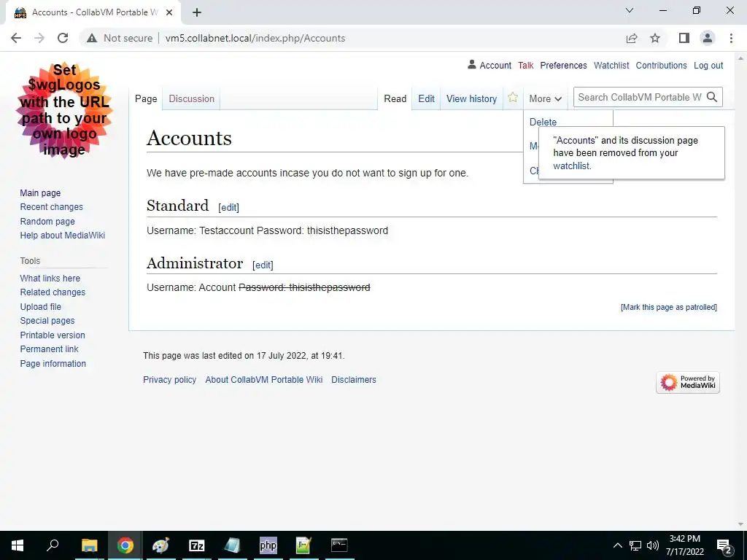Image resolution: width=747 pixels, height=560 pixels.
Task: Open the Chrome side panel icon
Action: click(x=684, y=38)
